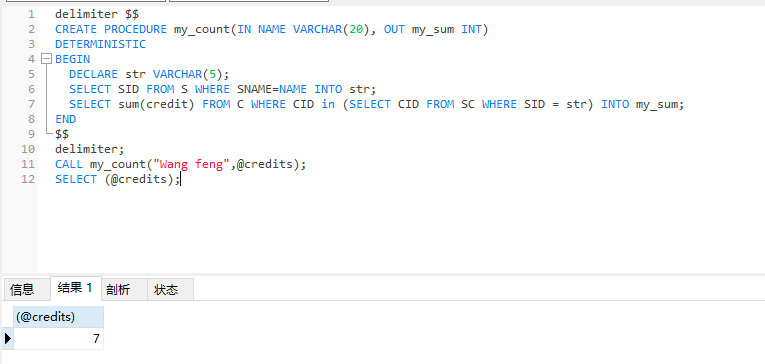This screenshot has height=364, width=765.
Task: Switch to the 信息 tab
Action: click(22, 290)
